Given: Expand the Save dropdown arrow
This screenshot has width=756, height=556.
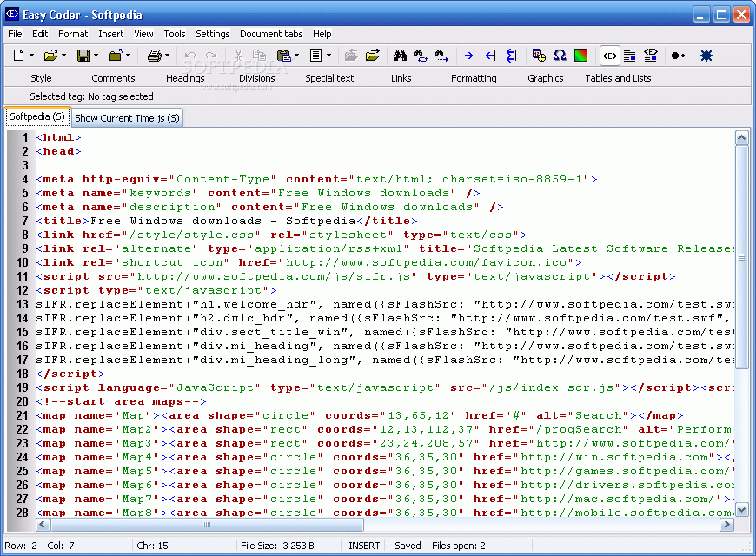Looking at the screenshot, I should click(x=96, y=56).
